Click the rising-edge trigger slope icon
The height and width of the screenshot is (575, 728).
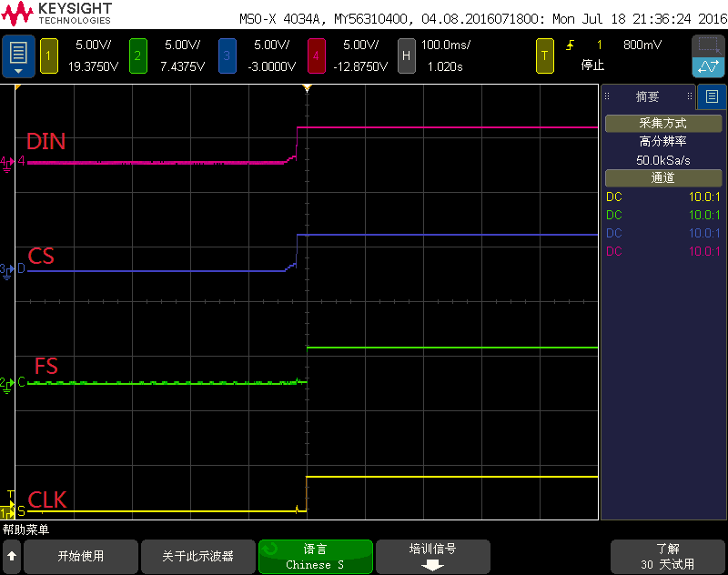[571, 45]
